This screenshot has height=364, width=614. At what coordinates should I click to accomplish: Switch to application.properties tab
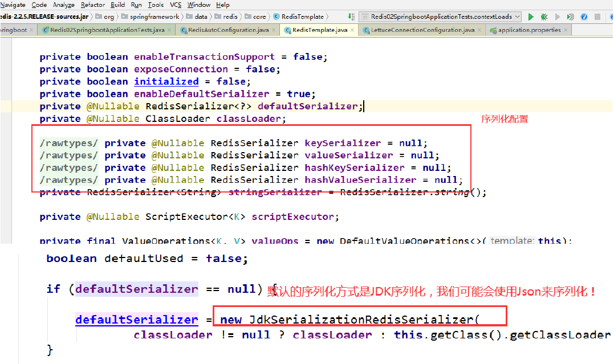(x=530, y=30)
